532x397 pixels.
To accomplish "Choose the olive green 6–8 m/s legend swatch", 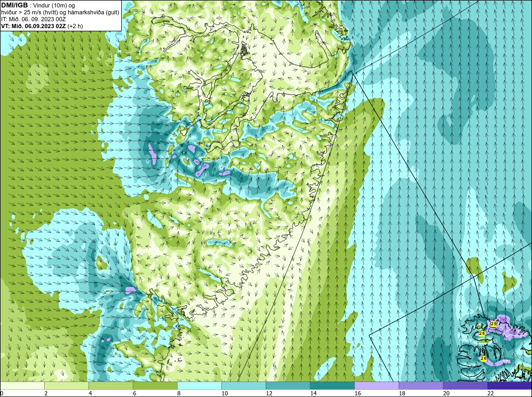I will coord(155,385).
